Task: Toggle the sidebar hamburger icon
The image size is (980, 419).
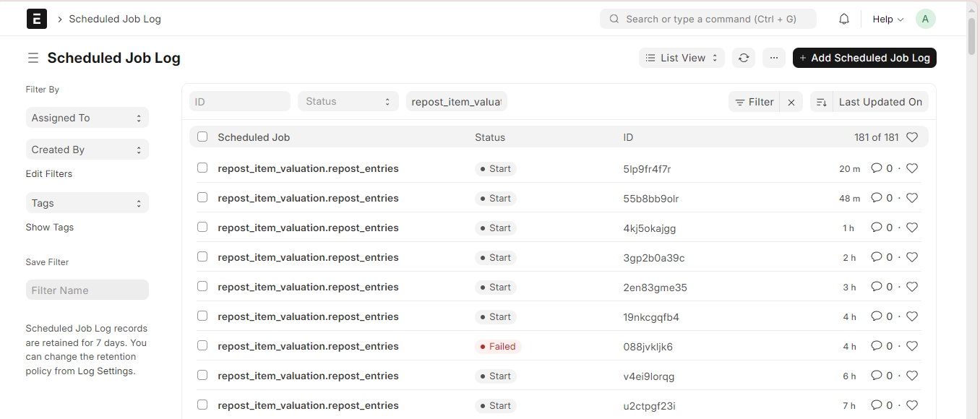Action: pyautogui.click(x=33, y=58)
